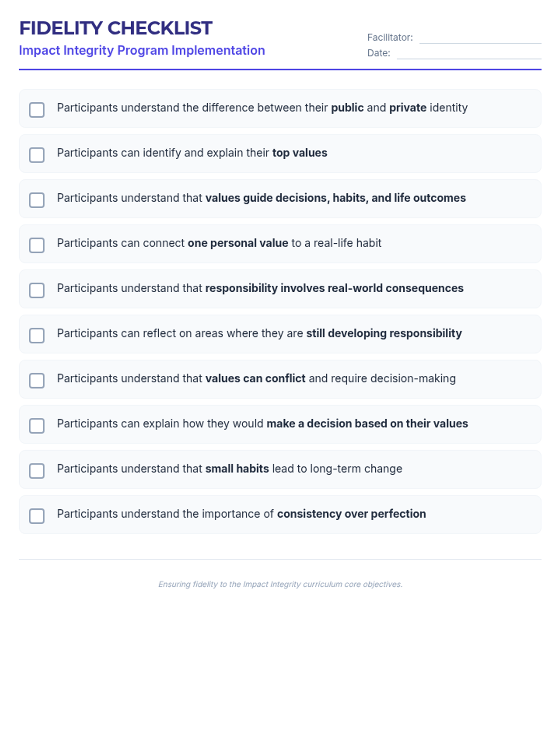Check the public and private identity checkbox
This screenshot has height=747, width=560.
point(37,110)
